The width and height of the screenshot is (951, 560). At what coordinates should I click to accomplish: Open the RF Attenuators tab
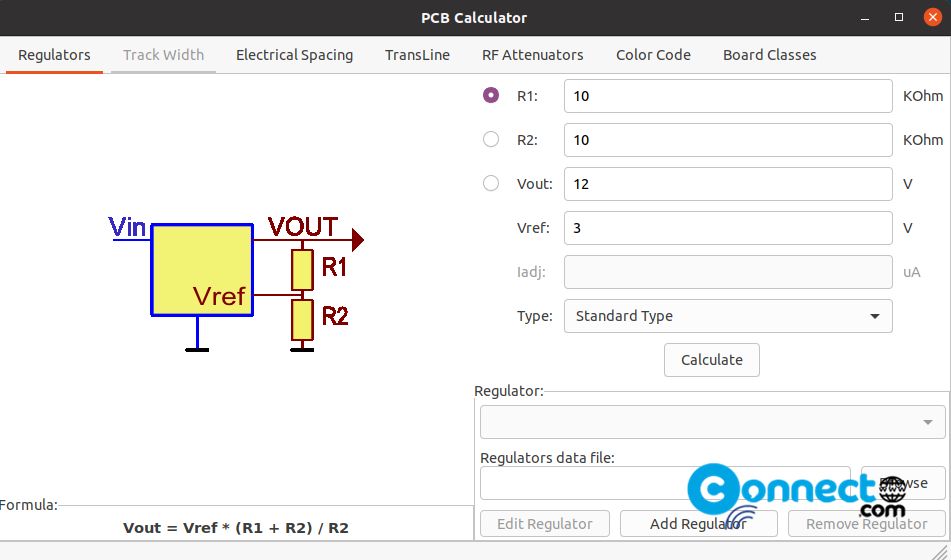[x=533, y=55]
